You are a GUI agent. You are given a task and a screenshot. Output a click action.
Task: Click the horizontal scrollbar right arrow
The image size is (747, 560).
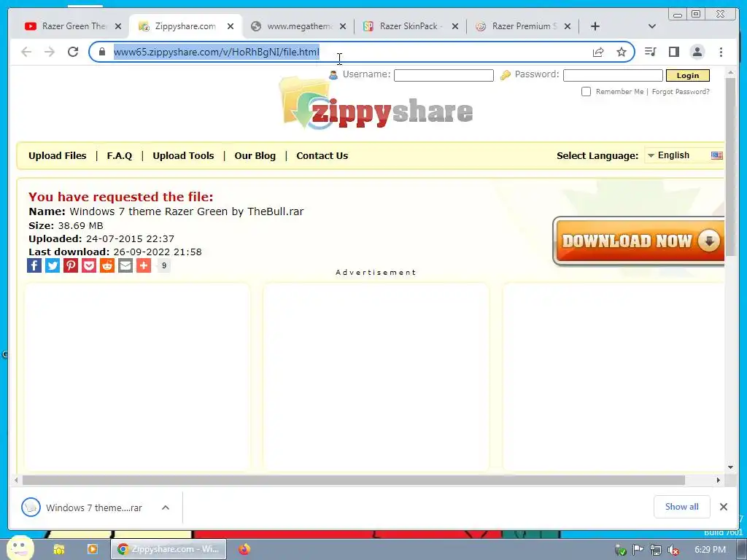pos(719,480)
